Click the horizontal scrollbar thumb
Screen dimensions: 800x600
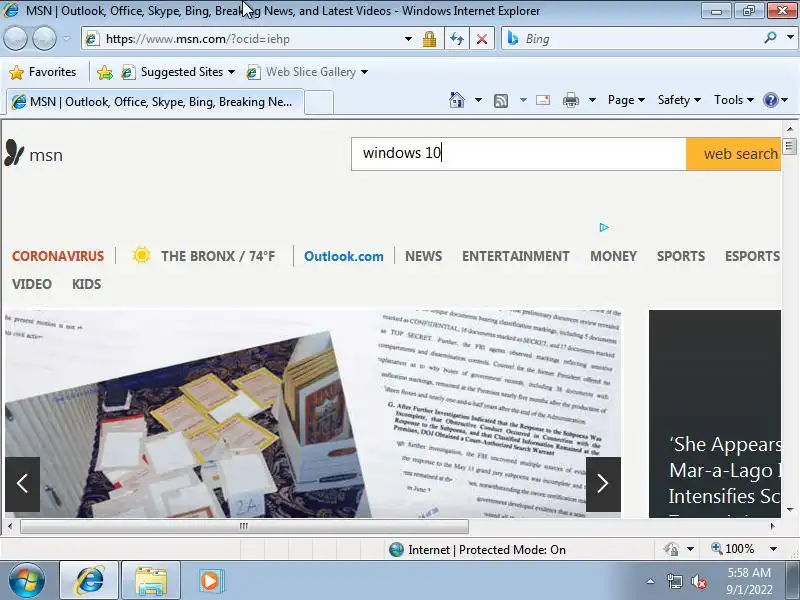[244, 526]
